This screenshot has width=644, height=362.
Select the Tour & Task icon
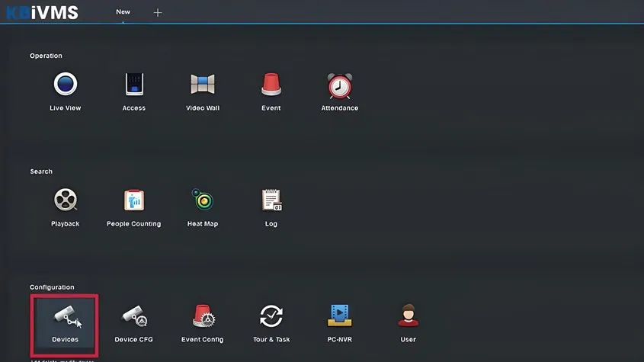point(271,316)
